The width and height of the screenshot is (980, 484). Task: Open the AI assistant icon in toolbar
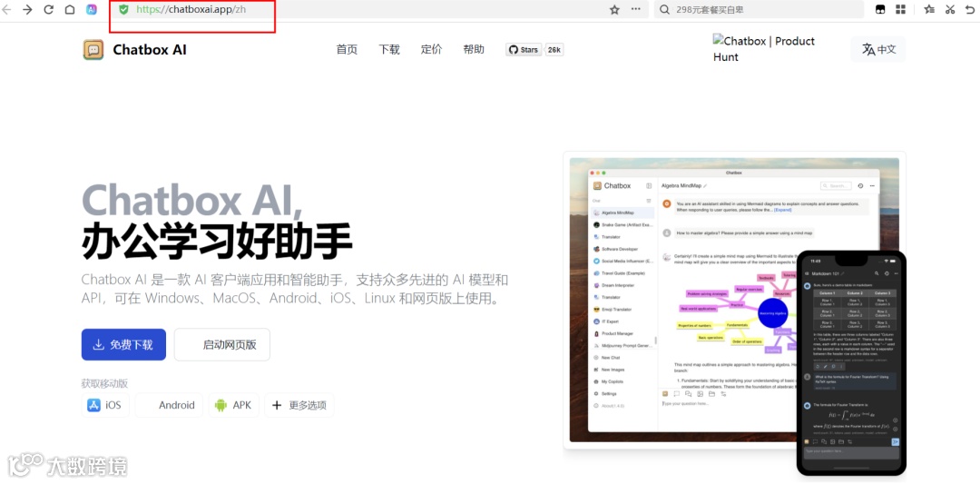[x=92, y=9]
